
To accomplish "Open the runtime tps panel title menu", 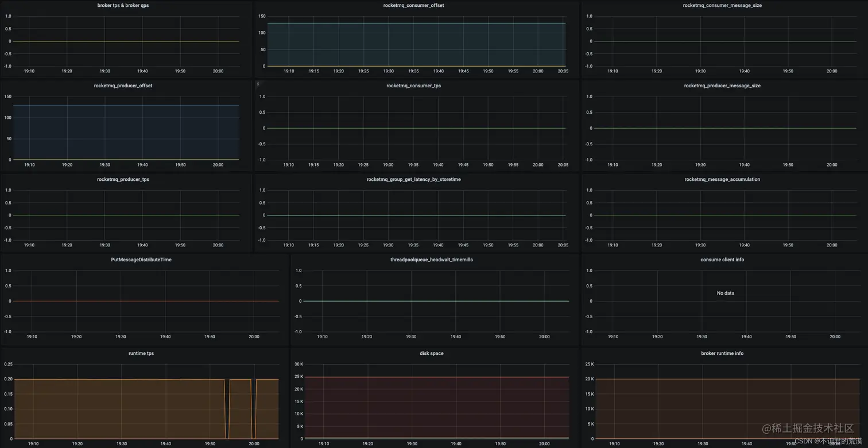I will point(141,353).
